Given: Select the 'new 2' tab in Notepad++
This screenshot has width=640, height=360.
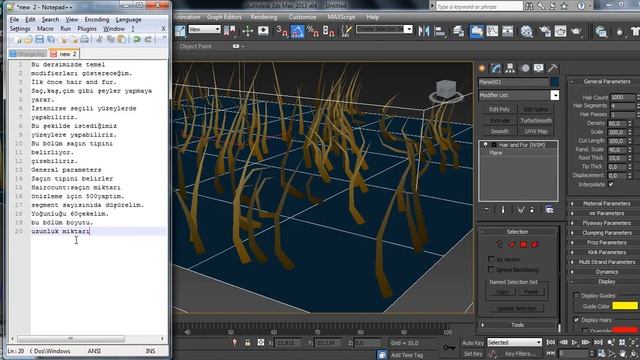Looking at the screenshot, I should tap(64, 54).
